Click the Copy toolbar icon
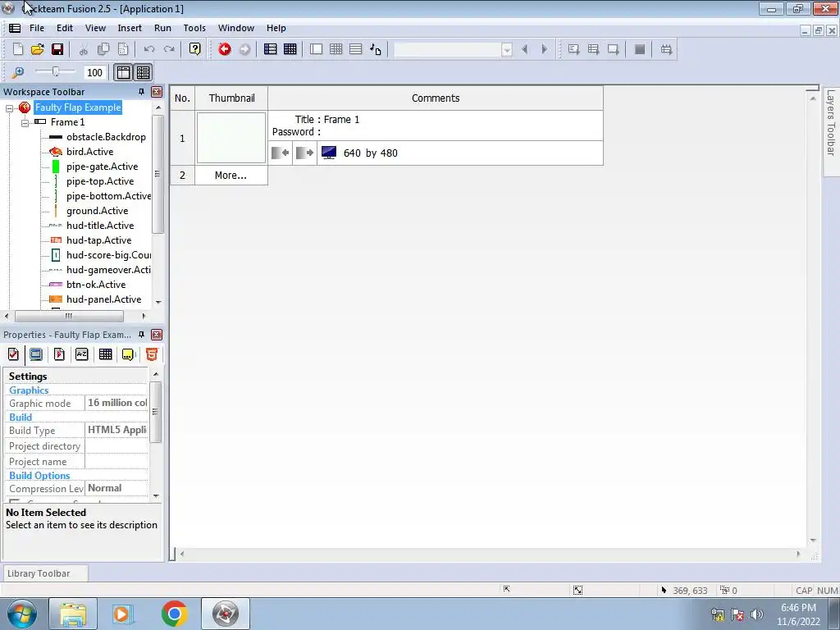Screen dimensions: 840x630 (103, 49)
